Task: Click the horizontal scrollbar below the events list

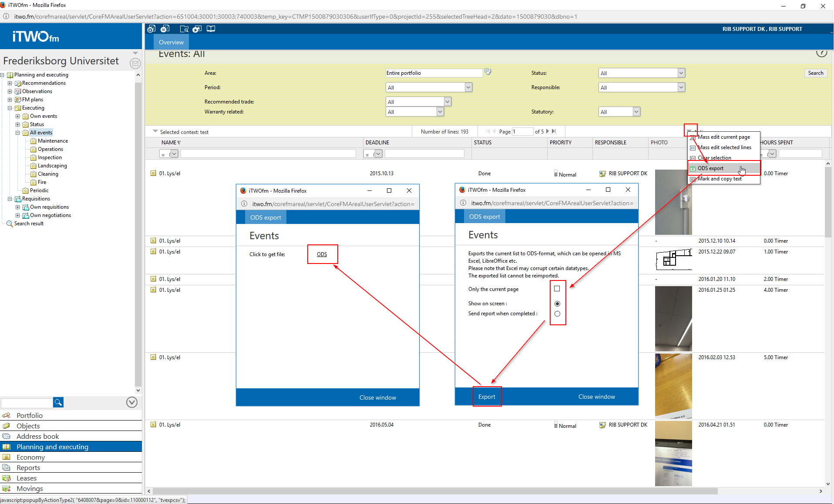Action: click(x=435, y=491)
